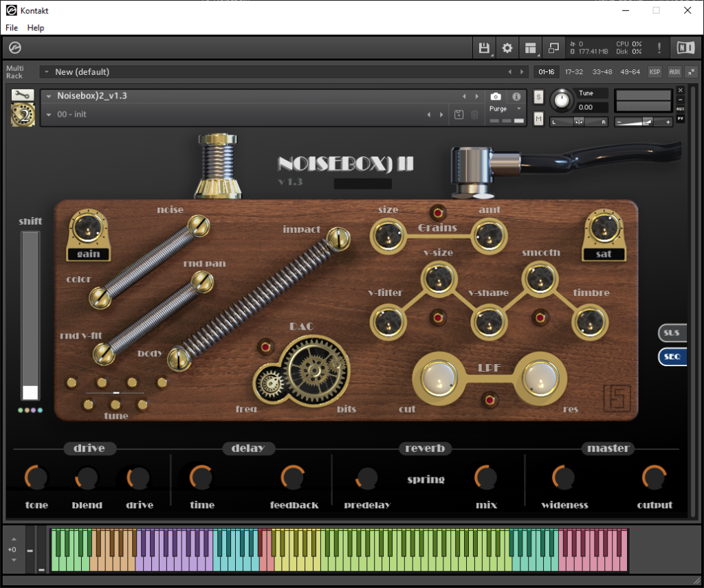Image resolution: width=704 pixels, height=588 pixels.
Task: Toggle the KSP multi script button
Action: (x=655, y=71)
